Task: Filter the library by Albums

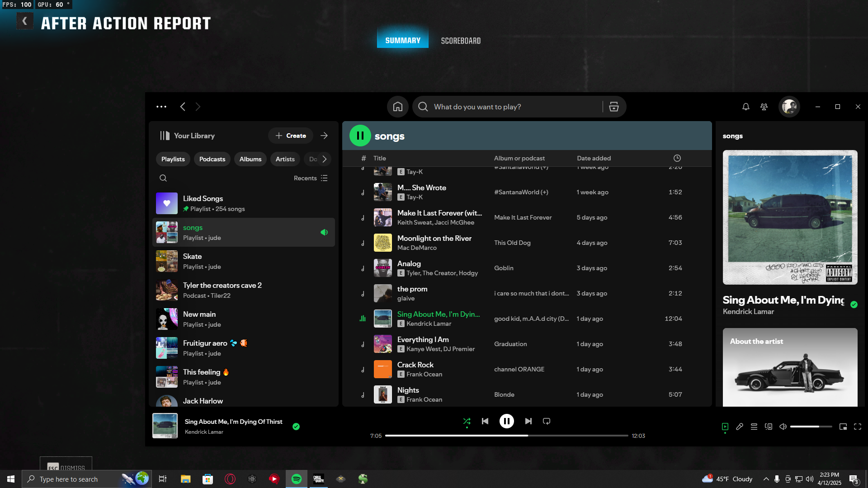Action: pos(250,159)
